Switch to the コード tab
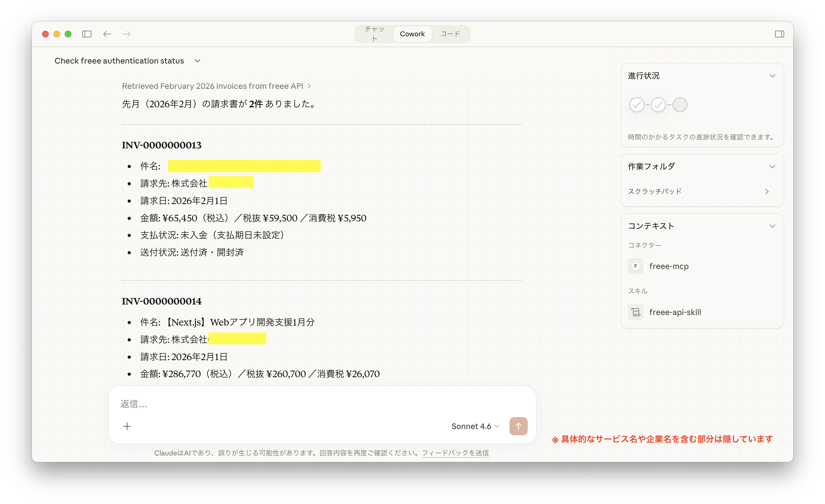The width and height of the screenshot is (825, 504). [450, 34]
